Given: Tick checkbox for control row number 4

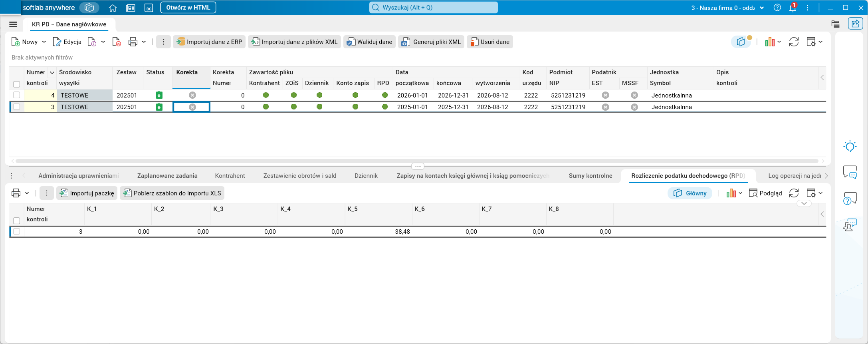Looking at the screenshot, I should pyautogui.click(x=16, y=95).
